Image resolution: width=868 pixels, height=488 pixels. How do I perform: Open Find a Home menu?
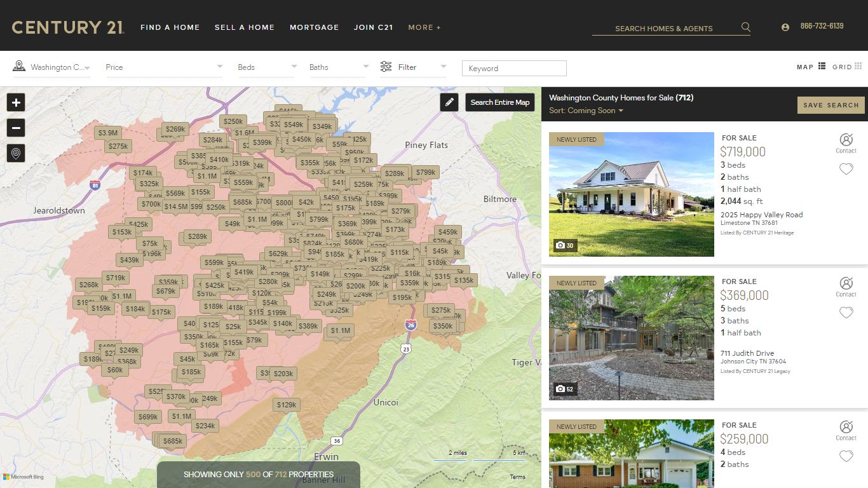click(x=170, y=27)
